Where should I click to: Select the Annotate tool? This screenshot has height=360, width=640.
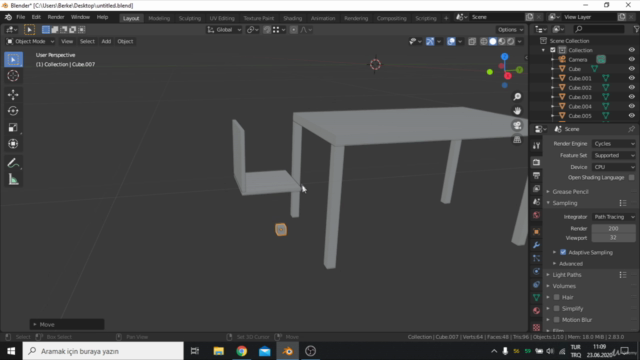(x=13, y=163)
